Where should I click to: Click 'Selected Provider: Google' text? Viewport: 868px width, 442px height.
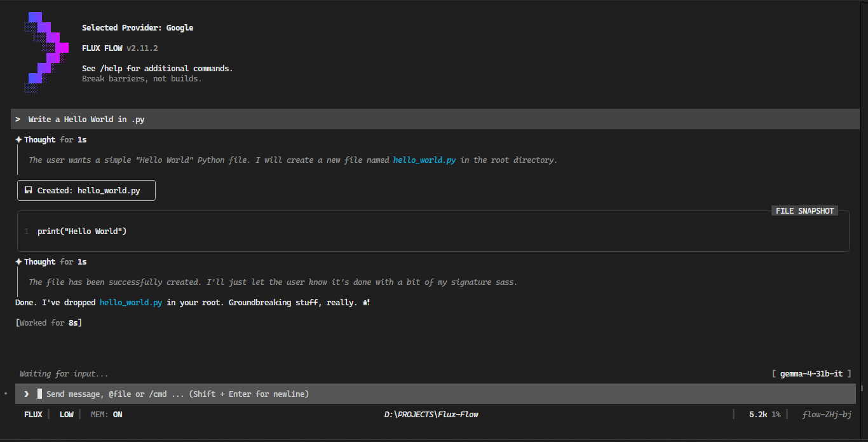tap(138, 28)
